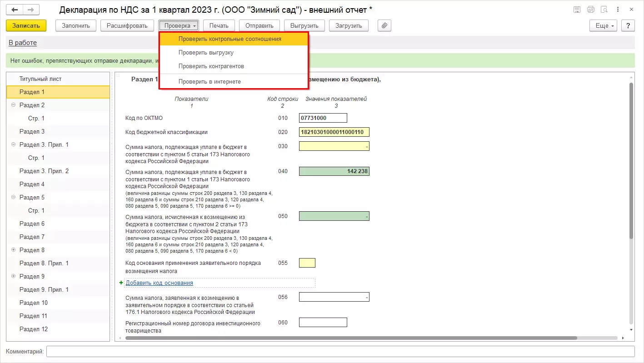This screenshot has width=644, height=363.
Task: Open Стр. 1 under Раздел 3. Прил. 1
Action: 58,158
